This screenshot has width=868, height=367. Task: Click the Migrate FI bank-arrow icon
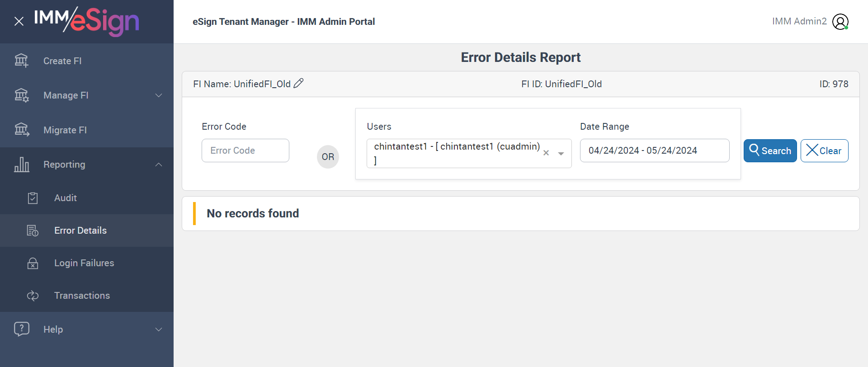(21, 130)
